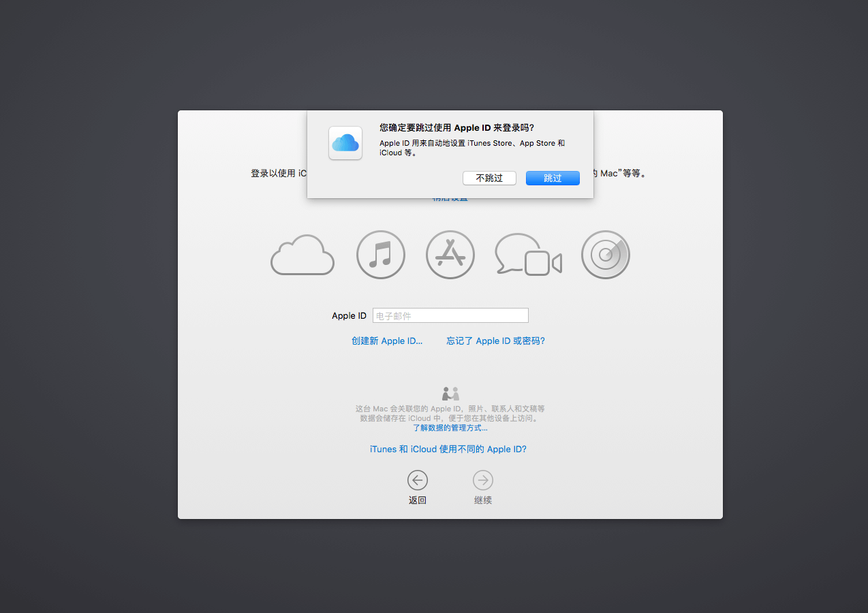Click the text 这台 Mac 会关联您的 Apple ID
This screenshot has height=613, width=868.
410,409
